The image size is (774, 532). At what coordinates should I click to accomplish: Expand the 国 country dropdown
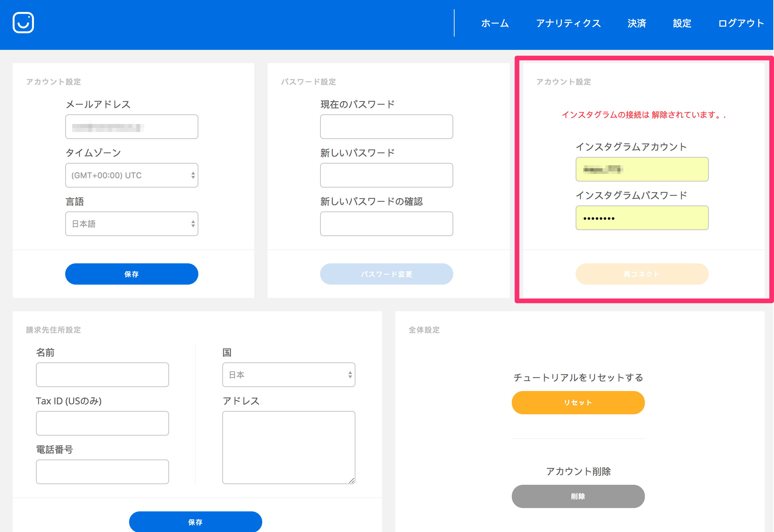coord(289,375)
